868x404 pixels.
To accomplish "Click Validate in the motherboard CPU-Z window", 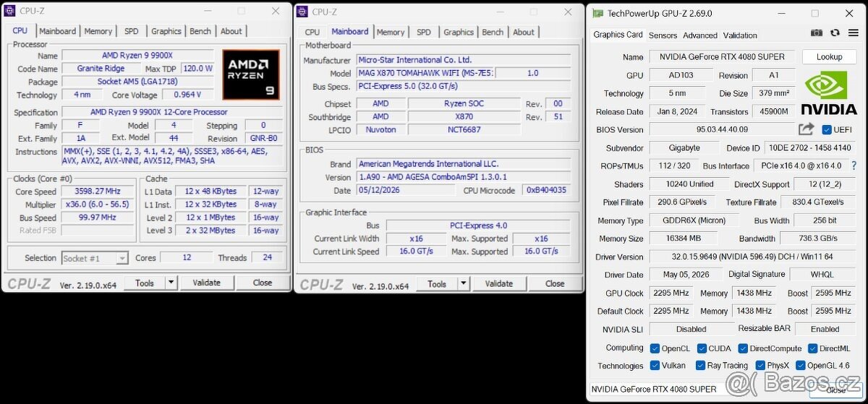I will coord(498,284).
